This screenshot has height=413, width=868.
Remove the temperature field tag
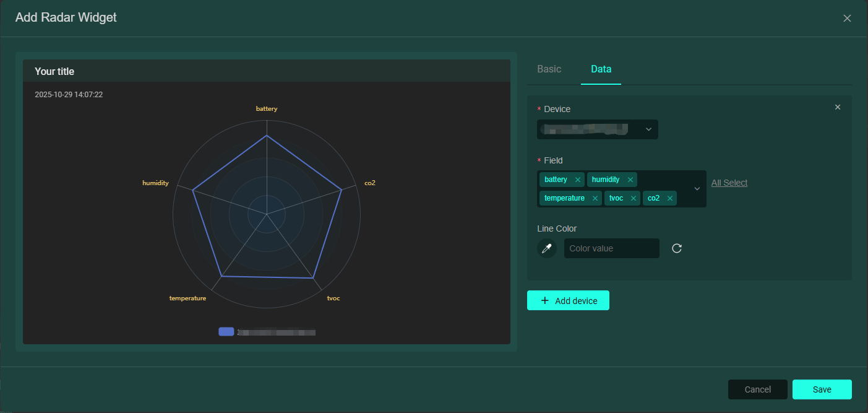pos(595,198)
